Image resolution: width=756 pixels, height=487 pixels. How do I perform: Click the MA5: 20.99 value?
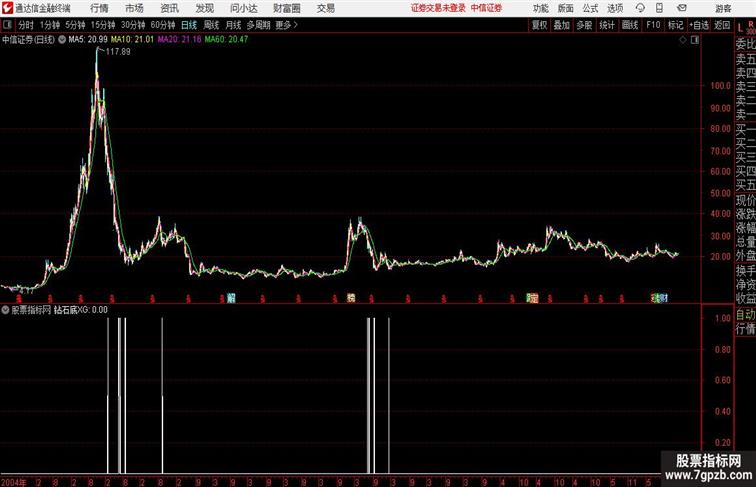88,40
